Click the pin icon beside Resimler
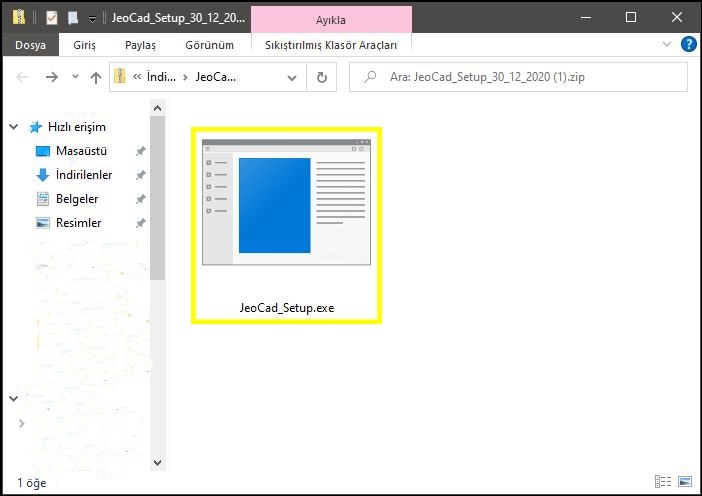 141,223
